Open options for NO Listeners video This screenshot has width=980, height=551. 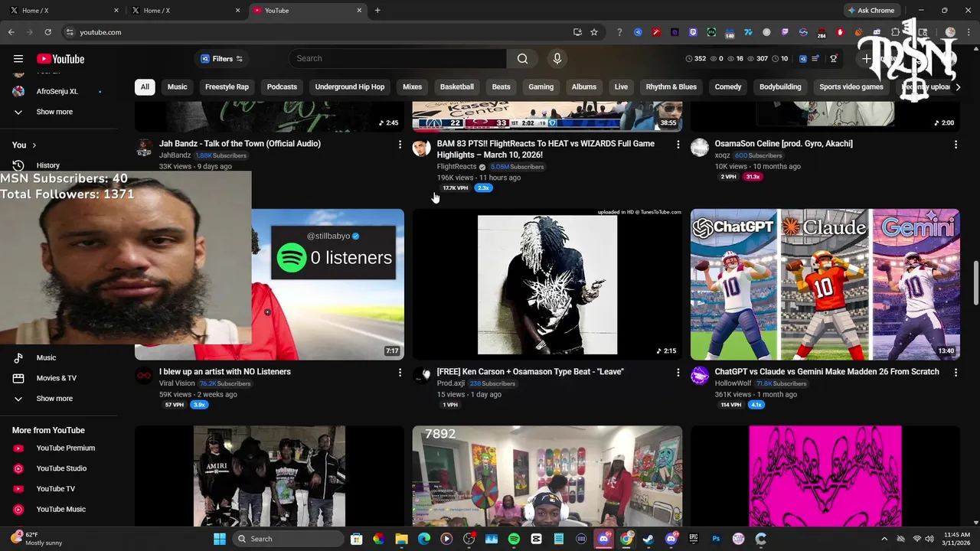400,372
